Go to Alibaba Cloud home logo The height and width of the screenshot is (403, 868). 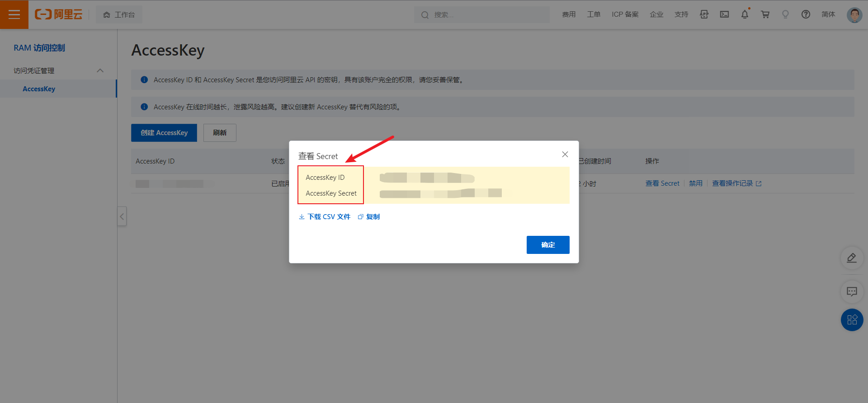pyautogui.click(x=59, y=14)
